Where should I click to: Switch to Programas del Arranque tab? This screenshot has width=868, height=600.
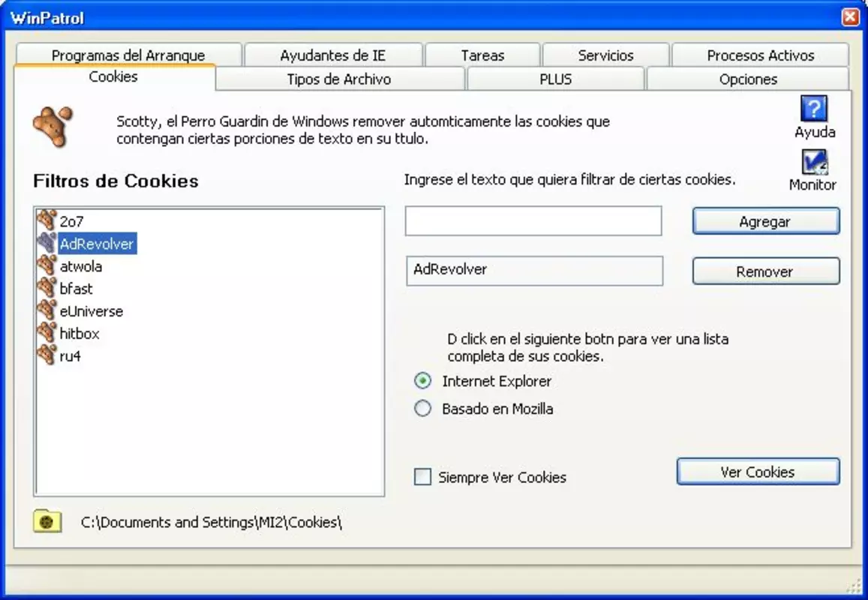point(128,55)
